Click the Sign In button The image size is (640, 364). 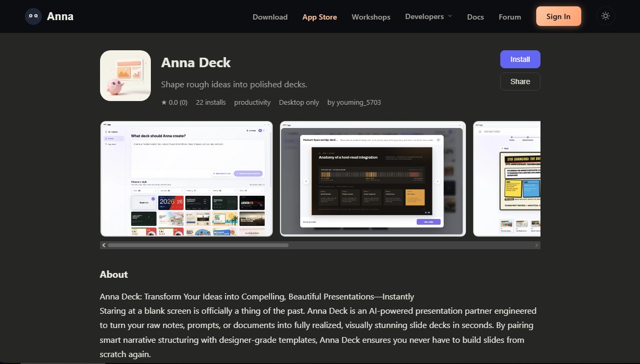pos(558,16)
